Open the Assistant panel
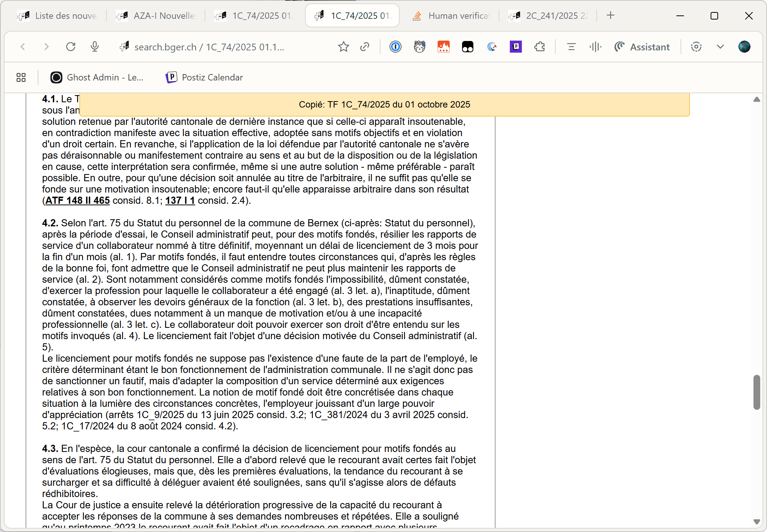Screen dimensions: 767x532 [x=642, y=47]
